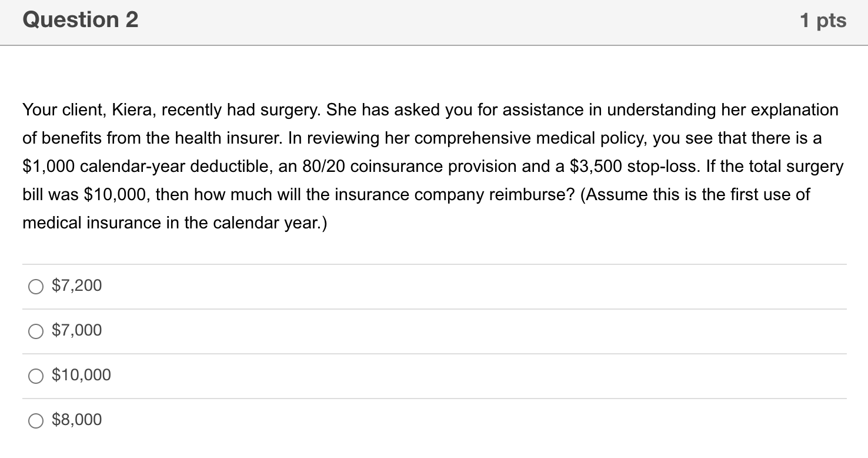Select the $7,200 answer radio button
Screen dimensions: 868x458
[x=36, y=286]
